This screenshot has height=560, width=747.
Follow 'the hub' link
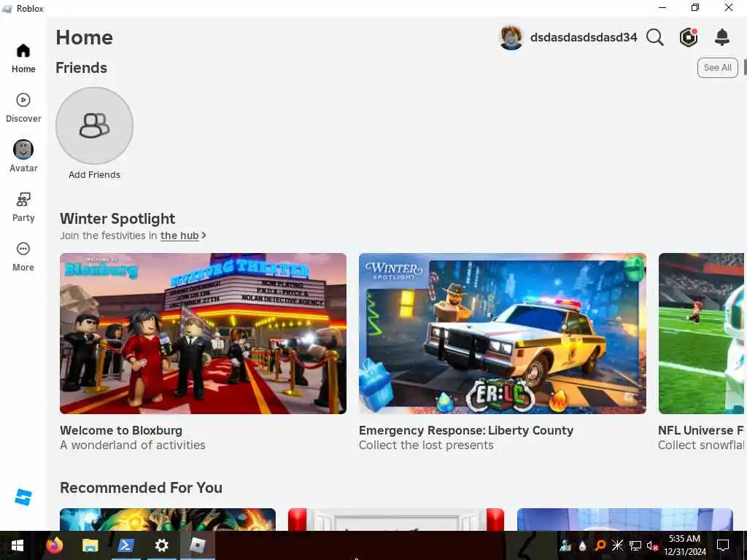179,236
